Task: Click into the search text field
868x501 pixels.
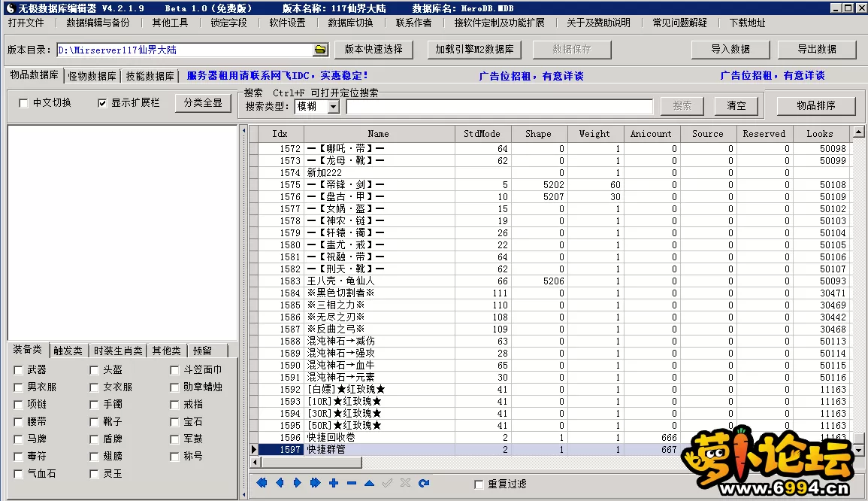Action: (499, 106)
